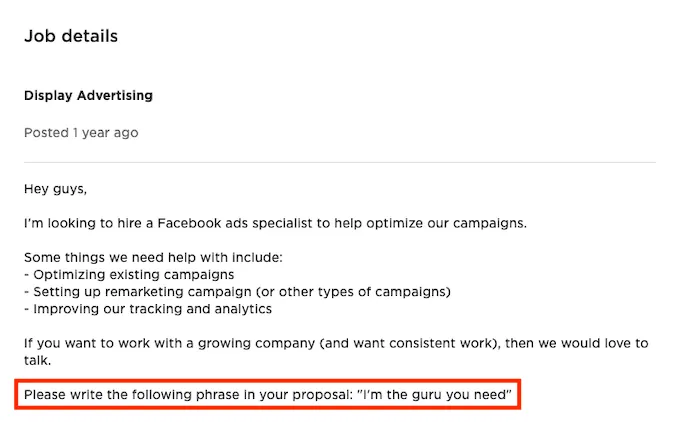680x422 pixels.
Task: Select the "Optimizing existing campaigns" bullet
Action: (x=134, y=274)
